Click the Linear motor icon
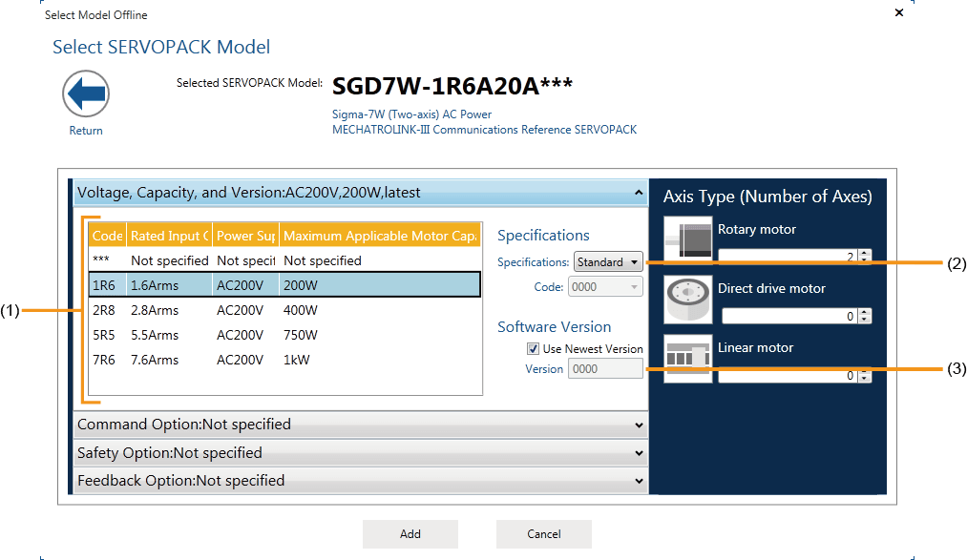 (688, 359)
